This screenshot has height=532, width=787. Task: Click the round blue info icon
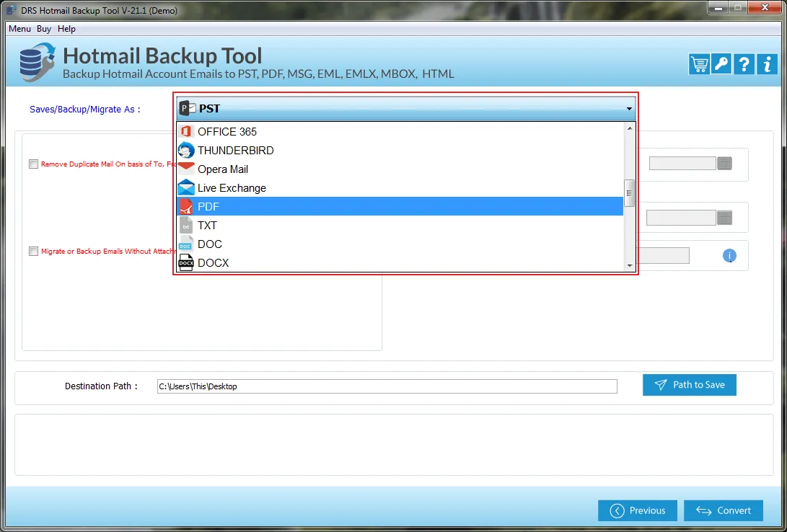(729, 256)
